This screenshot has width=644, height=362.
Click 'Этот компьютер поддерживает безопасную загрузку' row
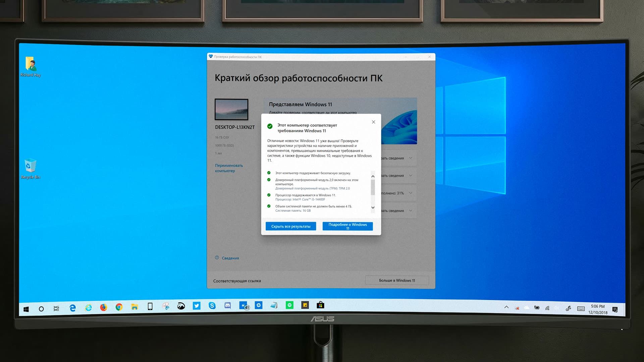(x=313, y=173)
